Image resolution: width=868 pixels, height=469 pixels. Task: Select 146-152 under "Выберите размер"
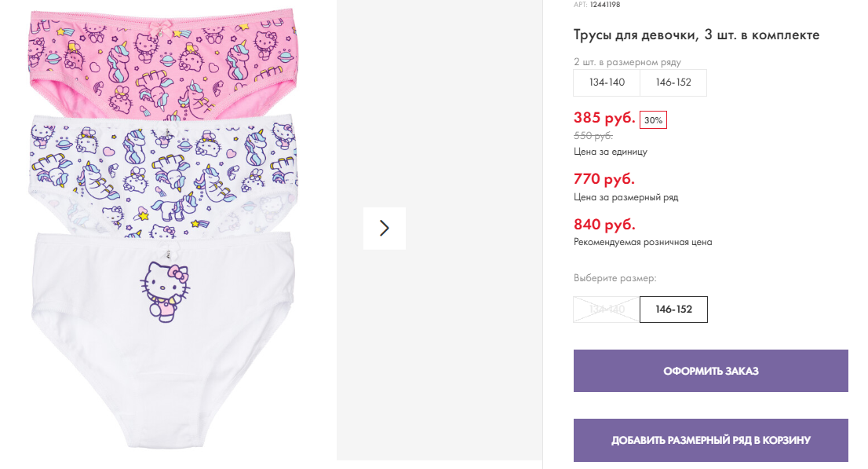[673, 310]
